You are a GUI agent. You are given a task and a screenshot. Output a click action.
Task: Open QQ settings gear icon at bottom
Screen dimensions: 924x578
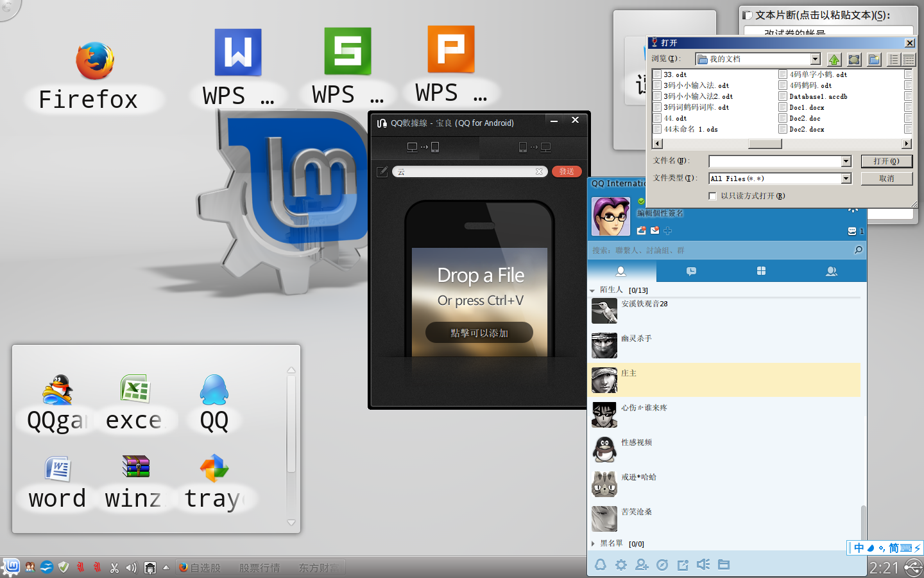621,565
